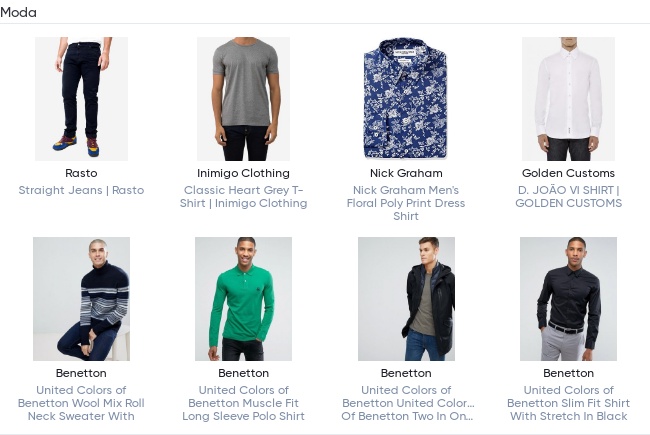The height and width of the screenshot is (435, 650).
Task: Click the Golden Customs brand name
Action: point(568,173)
